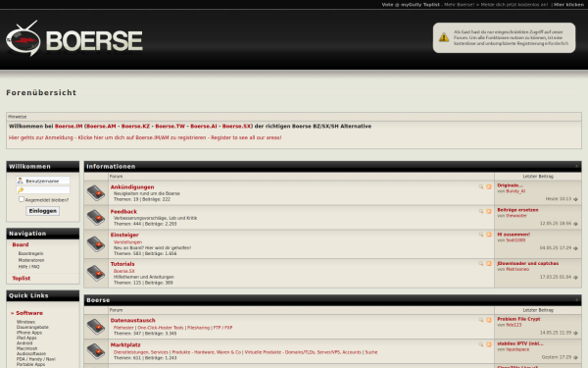This screenshot has width=588, height=368.
Task: Click the forum status icon beside Einsteiger
Action: click(x=96, y=243)
